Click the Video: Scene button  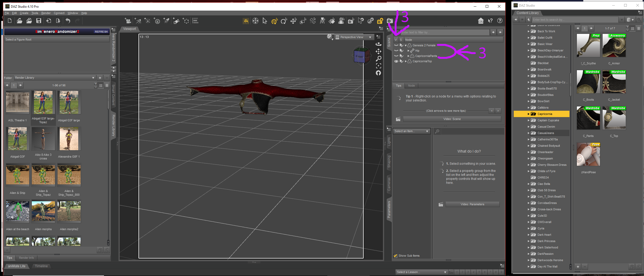pyautogui.click(x=452, y=119)
